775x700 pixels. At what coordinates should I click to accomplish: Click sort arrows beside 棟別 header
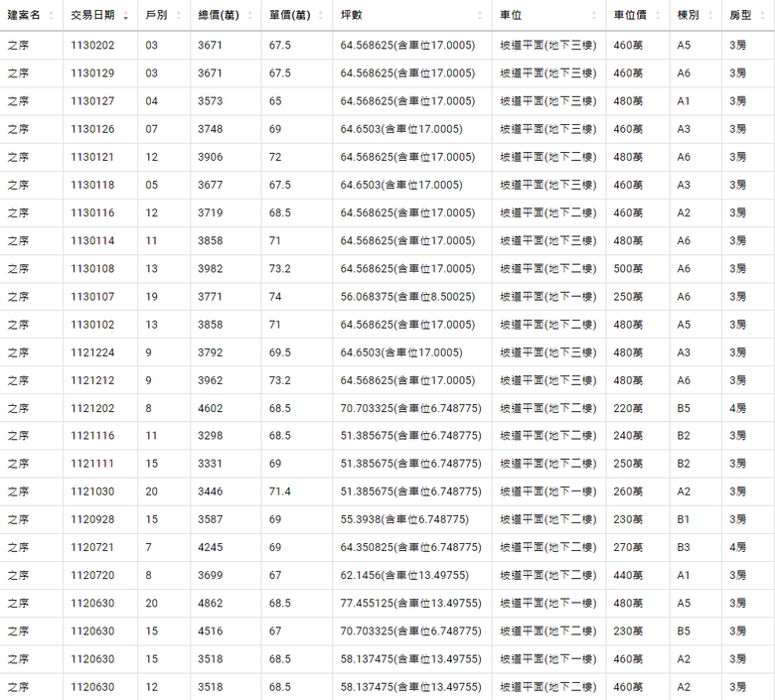(710, 16)
